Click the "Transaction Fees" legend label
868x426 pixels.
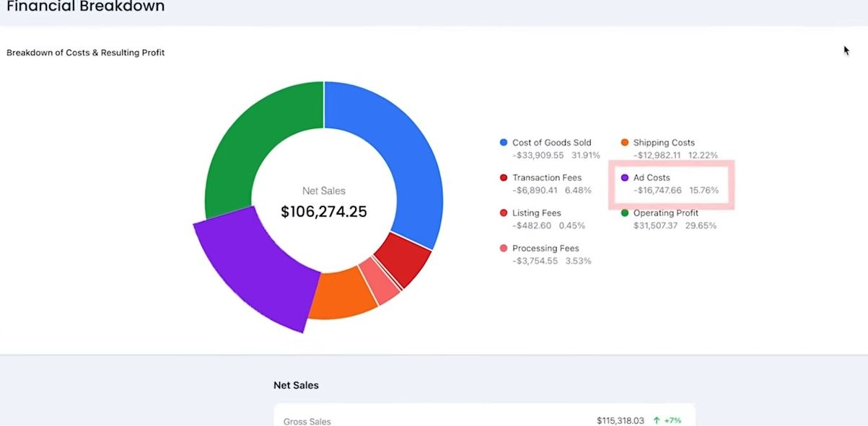547,177
